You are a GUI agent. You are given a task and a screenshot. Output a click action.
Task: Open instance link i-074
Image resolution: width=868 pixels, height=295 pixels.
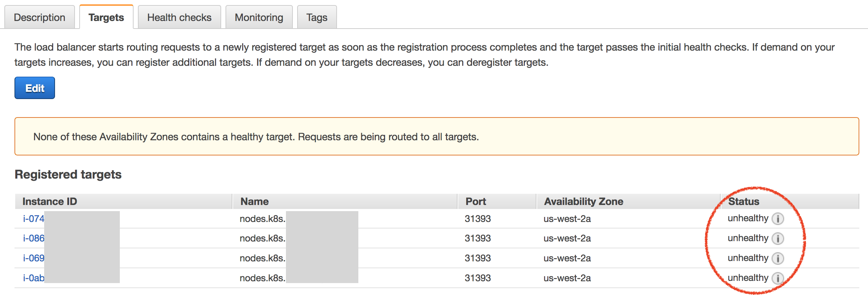(34, 219)
